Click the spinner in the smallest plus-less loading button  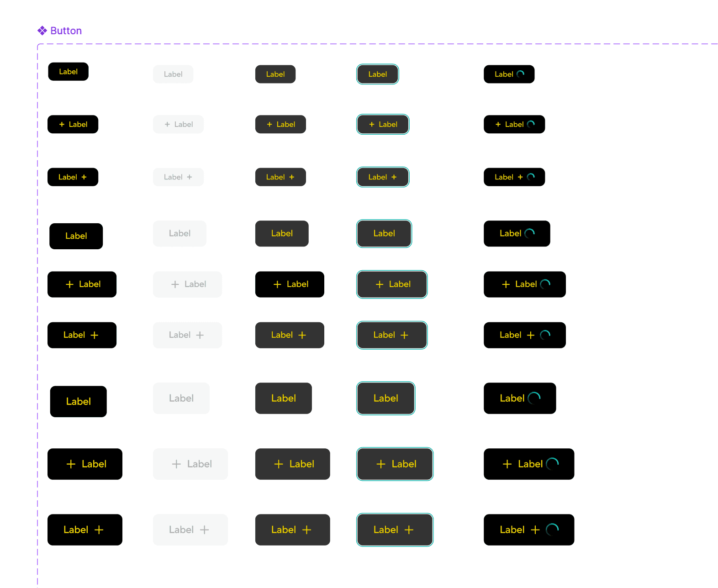point(520,74)
